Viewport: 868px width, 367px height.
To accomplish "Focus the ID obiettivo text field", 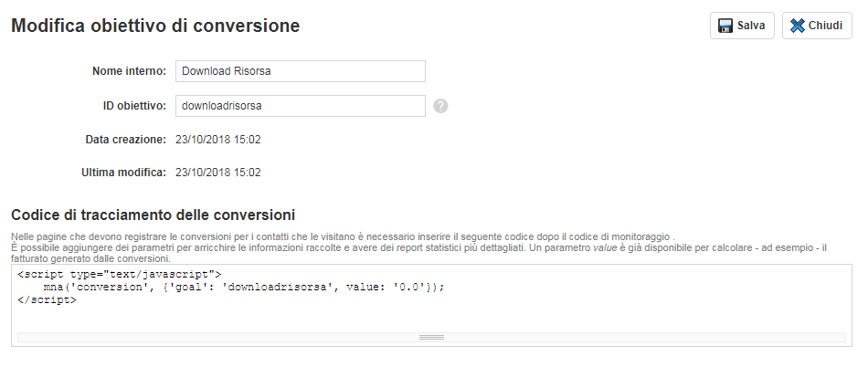I will (x=301, y=106).
